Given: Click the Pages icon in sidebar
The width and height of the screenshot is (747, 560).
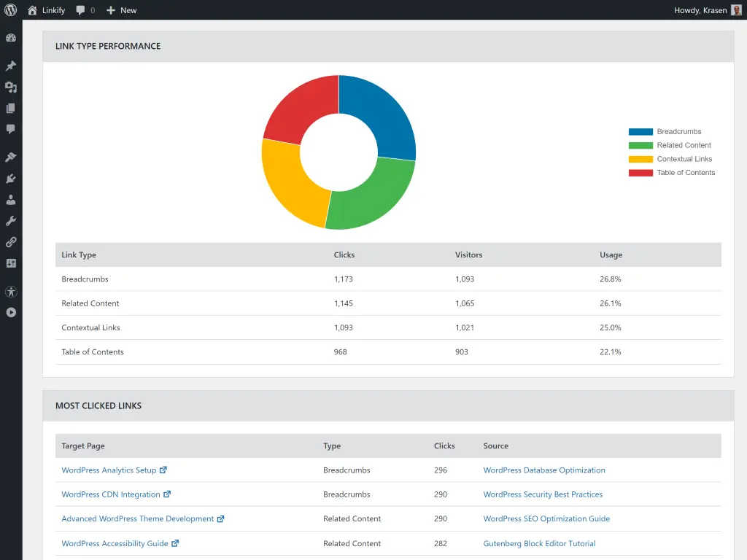Looking at the screenshot, I should coord(11,108).
